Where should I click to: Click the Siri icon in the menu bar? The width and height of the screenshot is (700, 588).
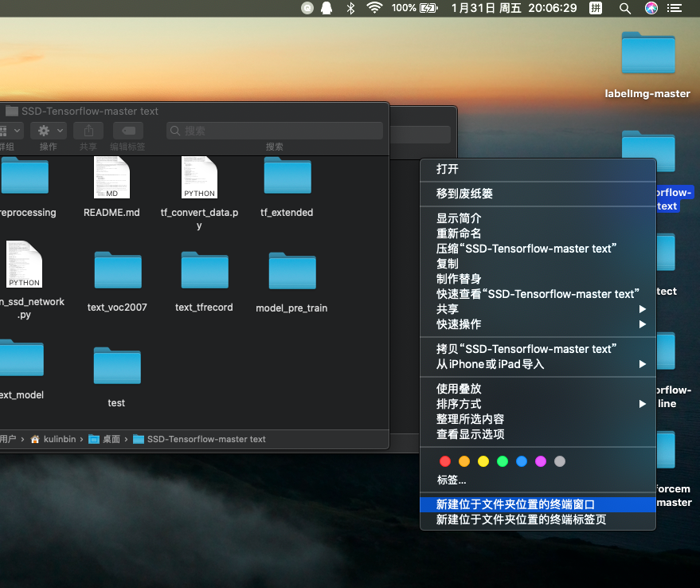click(x=651, y=8)
